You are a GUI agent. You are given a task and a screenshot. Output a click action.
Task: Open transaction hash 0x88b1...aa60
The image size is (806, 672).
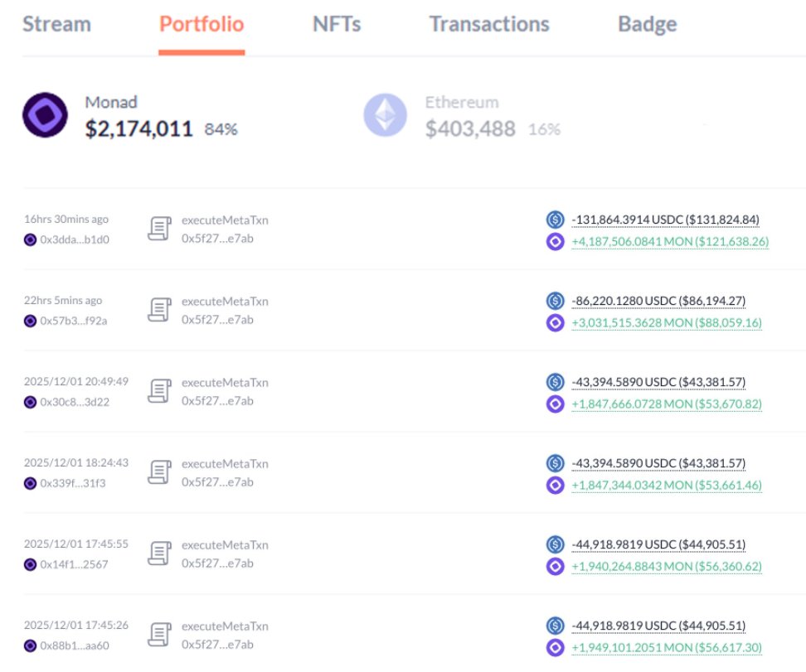point(75,645)
